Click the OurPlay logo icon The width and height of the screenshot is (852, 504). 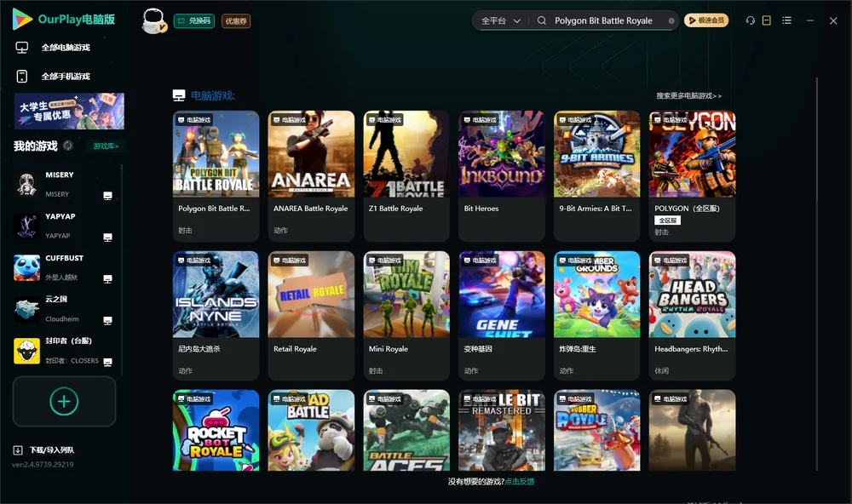[x=22, y=20]
